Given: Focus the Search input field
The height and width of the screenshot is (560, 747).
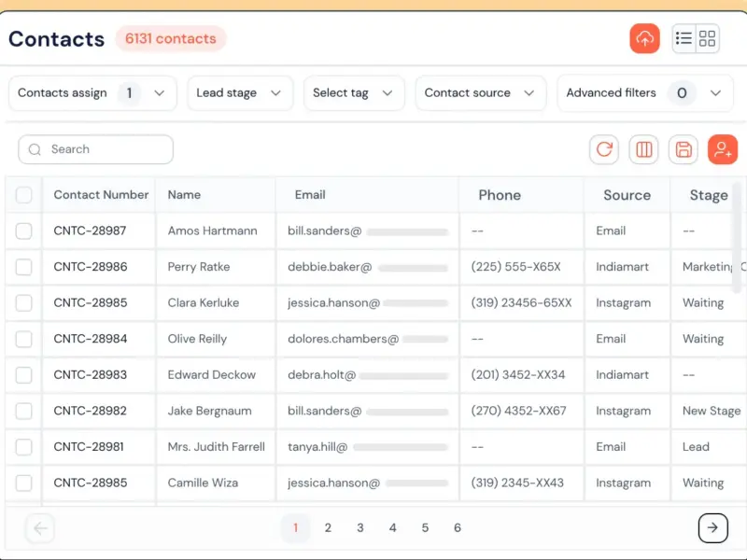Looking at the screenshot, I should click(96, 149).
